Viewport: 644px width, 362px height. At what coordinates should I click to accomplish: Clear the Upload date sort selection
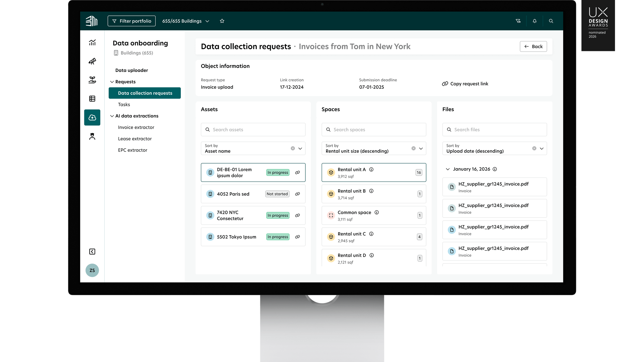pos(534,148)
